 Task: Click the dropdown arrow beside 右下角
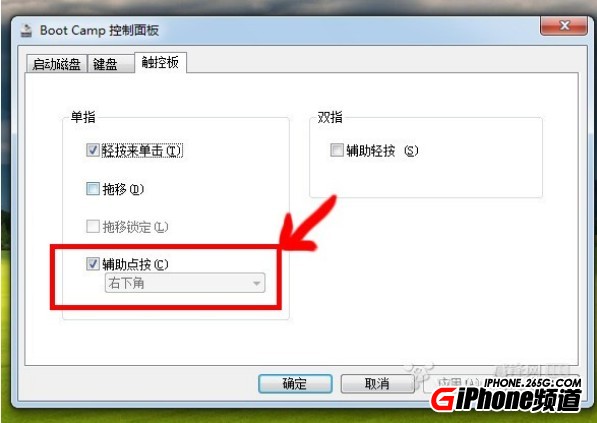257,283
